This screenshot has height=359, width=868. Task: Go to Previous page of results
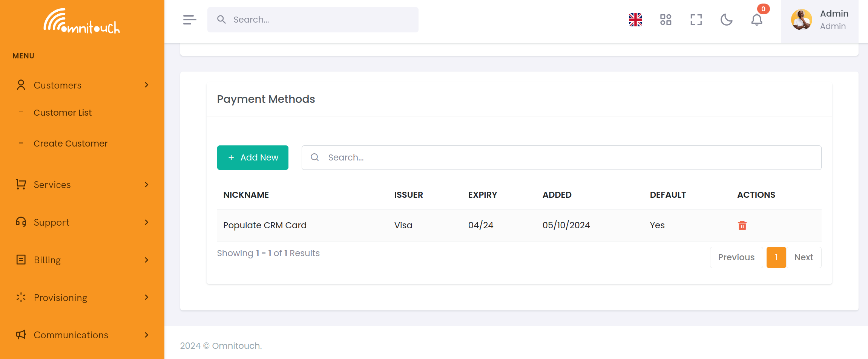point(736,257)
